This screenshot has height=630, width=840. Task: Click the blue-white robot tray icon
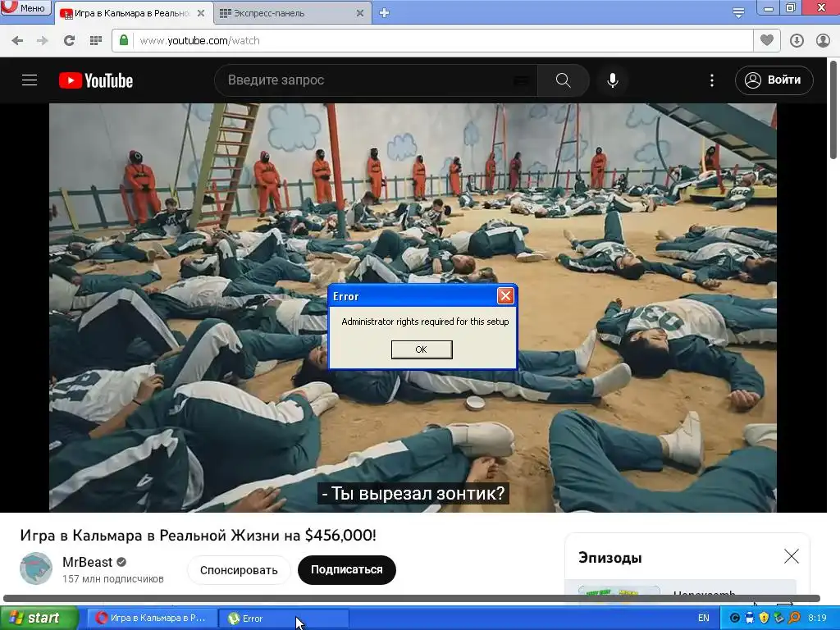750,619
